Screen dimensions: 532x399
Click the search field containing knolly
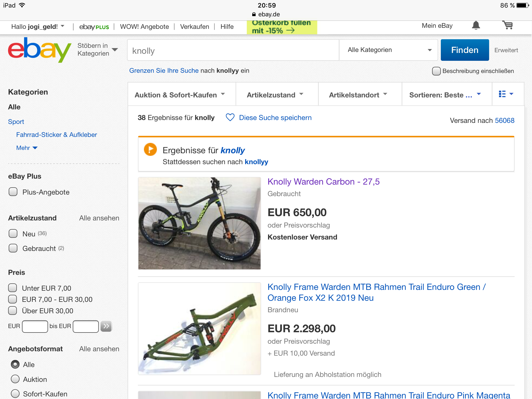[x=233, y=51]
